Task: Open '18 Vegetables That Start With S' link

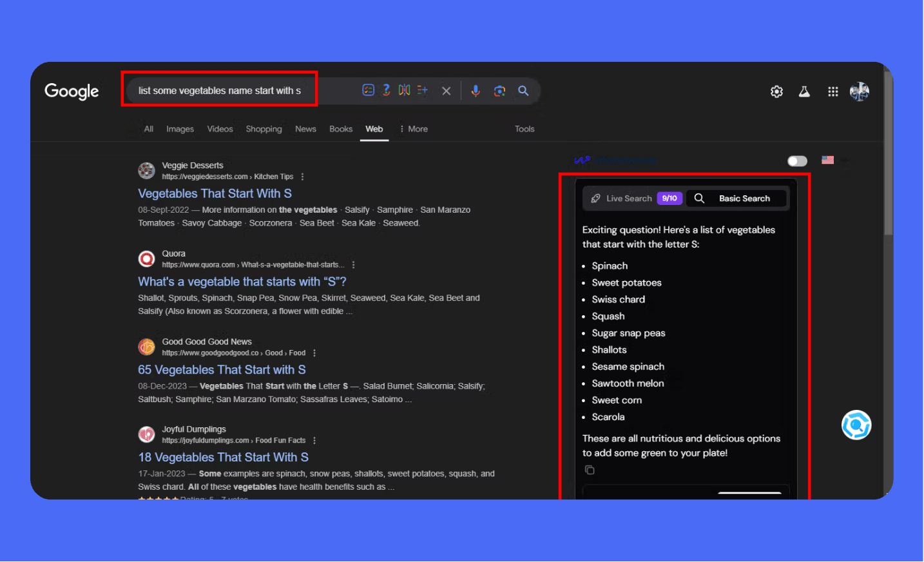Action: [x=223, y=458]
